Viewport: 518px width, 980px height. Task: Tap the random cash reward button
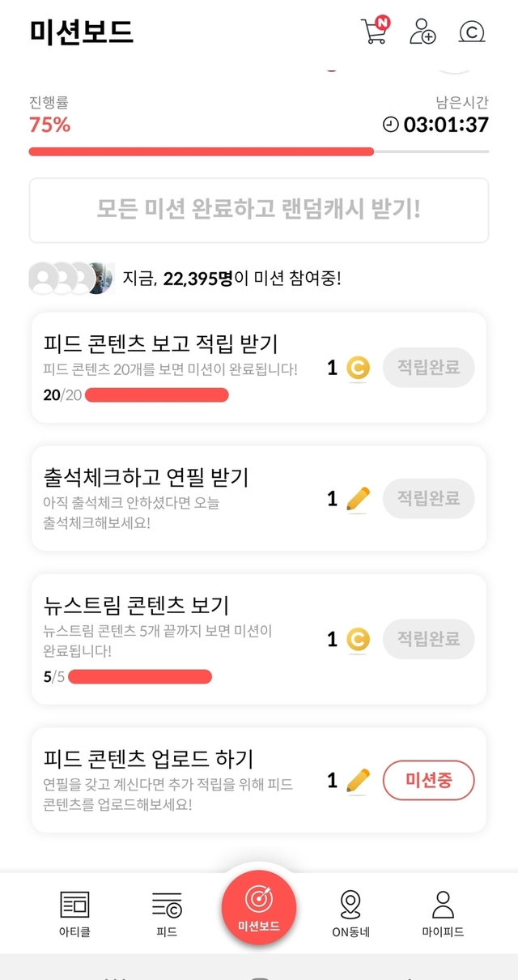259,211
